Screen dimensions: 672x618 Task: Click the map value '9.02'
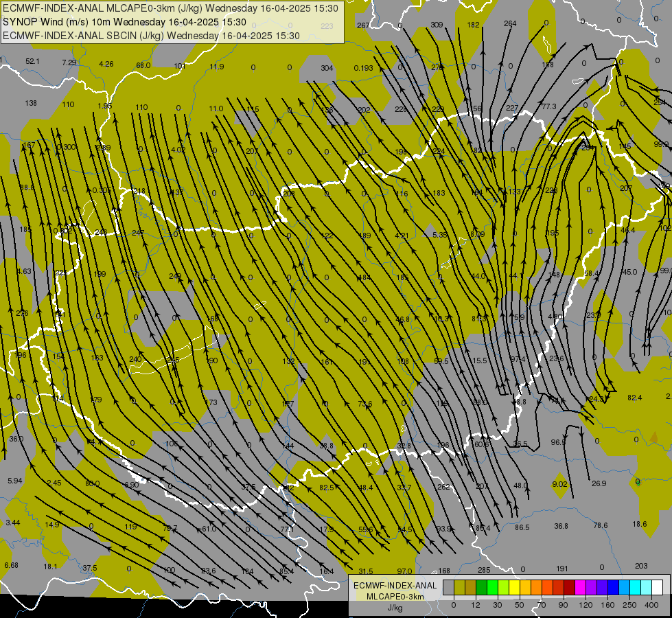click(x=559, y=484)
